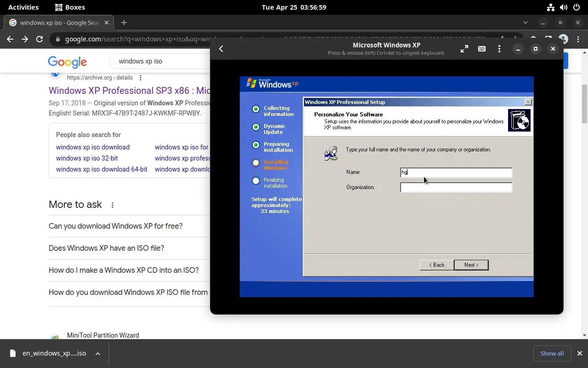Click the Dynamic Update step indicator
588x368 pixels.
256,127
